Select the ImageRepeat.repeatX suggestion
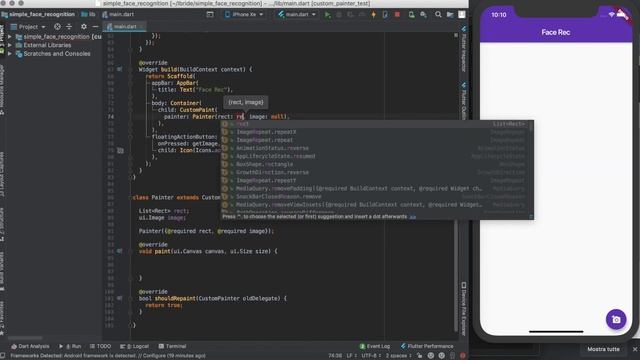 click(x=376, y=132)
